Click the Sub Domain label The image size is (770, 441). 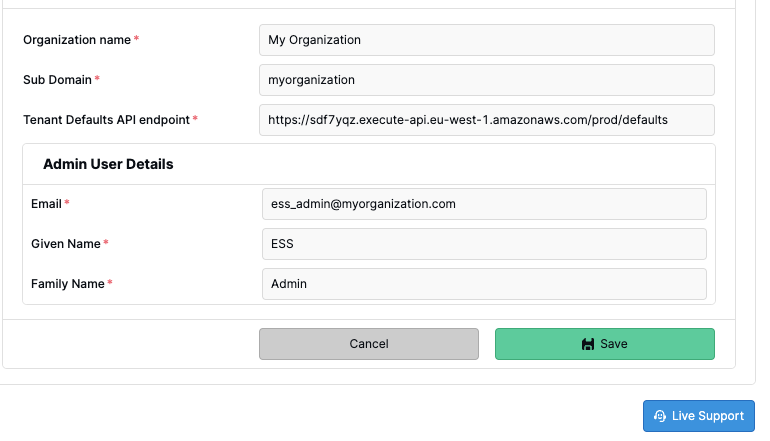click(57, 80)
